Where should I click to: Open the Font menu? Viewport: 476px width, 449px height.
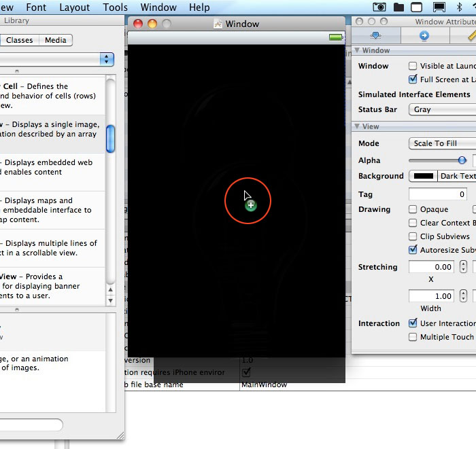pos(36,7)
